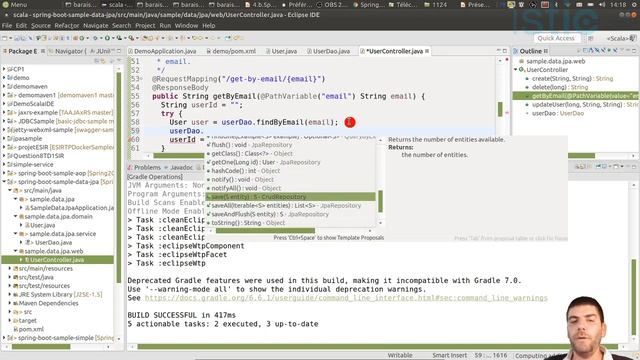Click the volume icon in system tray
640x360 pixels.
point(602,4)
